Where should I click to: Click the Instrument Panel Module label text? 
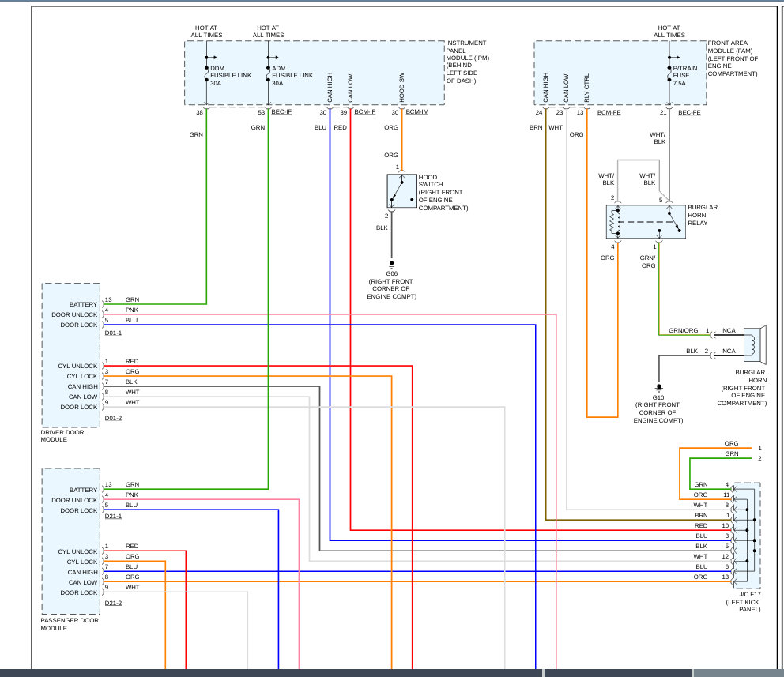point(467,62)
